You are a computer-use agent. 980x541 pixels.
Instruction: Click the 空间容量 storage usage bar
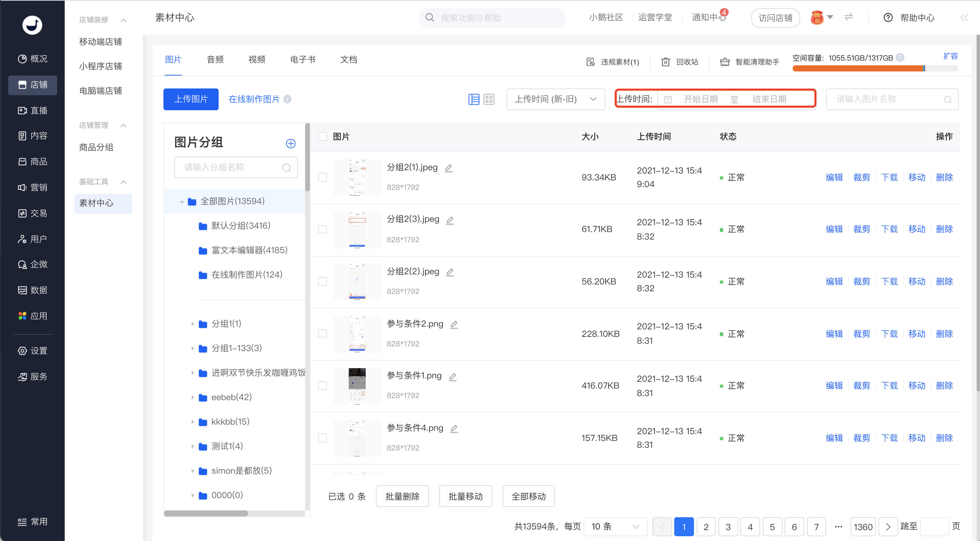click(x=875, y=68)
